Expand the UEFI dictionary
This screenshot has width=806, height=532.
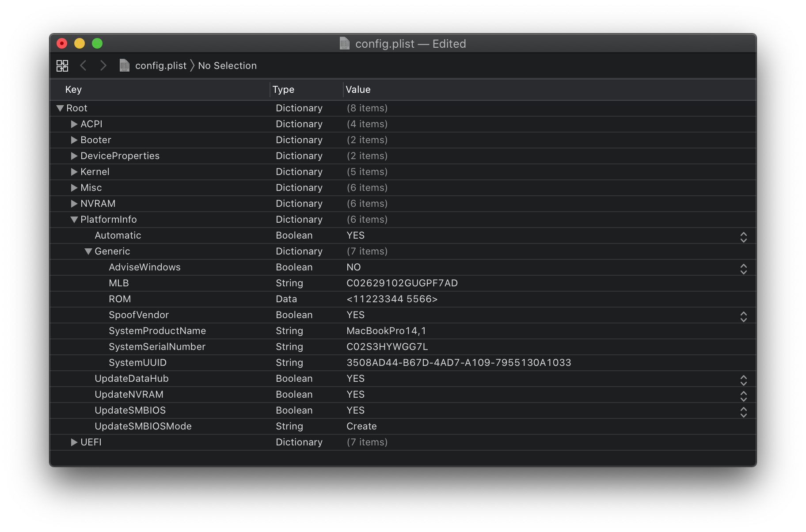[74, 443]
